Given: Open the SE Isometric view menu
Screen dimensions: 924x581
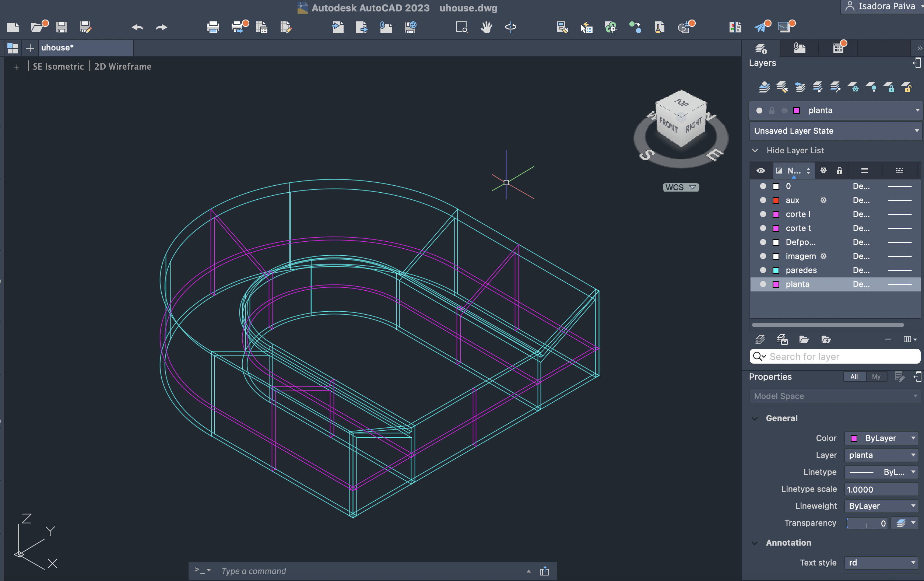Looking at the screenshot, I should coord(58,66).
